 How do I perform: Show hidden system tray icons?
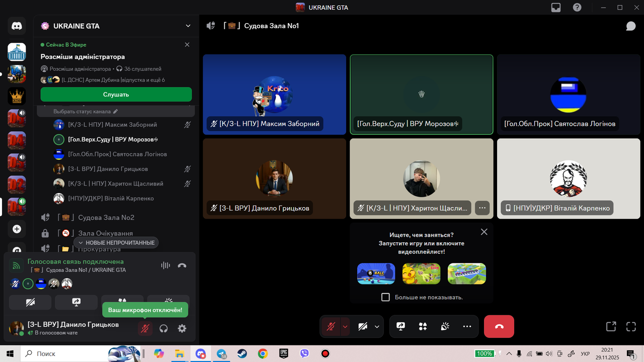pyautogui.click(x=509, y=353)
